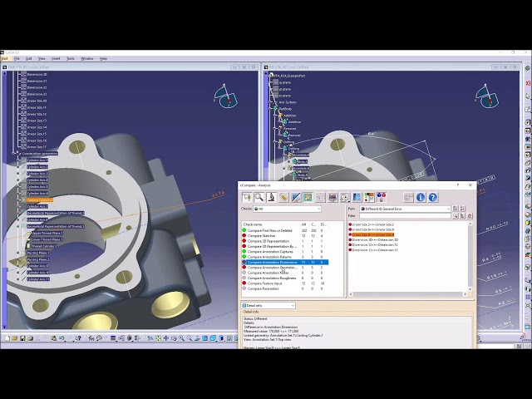532x399 pixels.
Task: Click the Fit All In icon in view toolbar
Action: click(x=158, y=338)
